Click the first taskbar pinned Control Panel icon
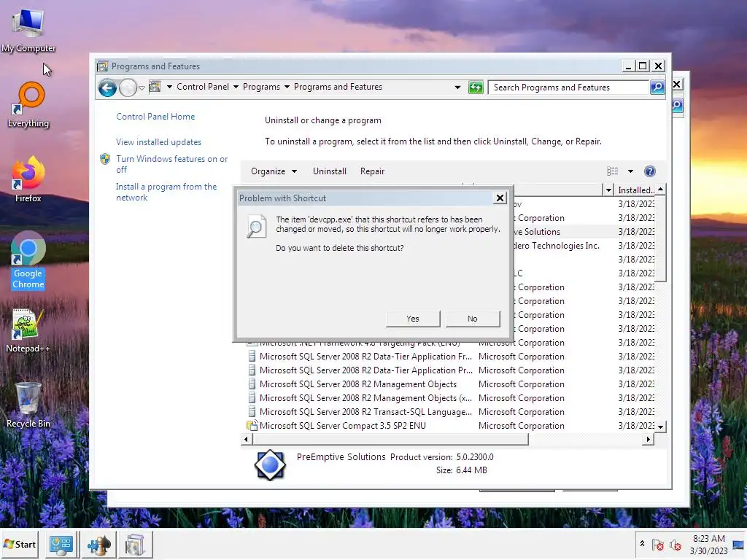Screen dimensions: 747x560 coord(61,545)
